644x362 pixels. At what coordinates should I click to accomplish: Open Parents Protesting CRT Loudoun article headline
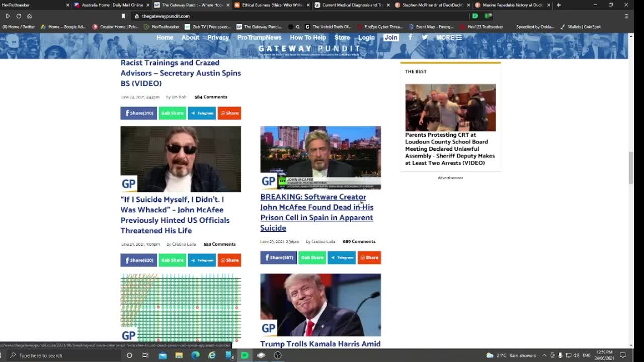pyautogui.click(x=450, y=149)
